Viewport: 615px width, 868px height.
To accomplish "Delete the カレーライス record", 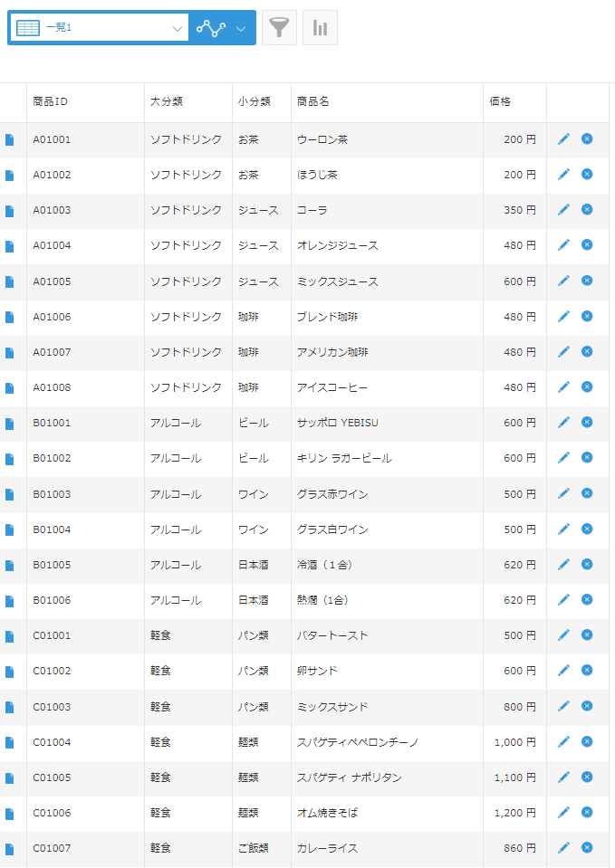I will coord(587,847).
